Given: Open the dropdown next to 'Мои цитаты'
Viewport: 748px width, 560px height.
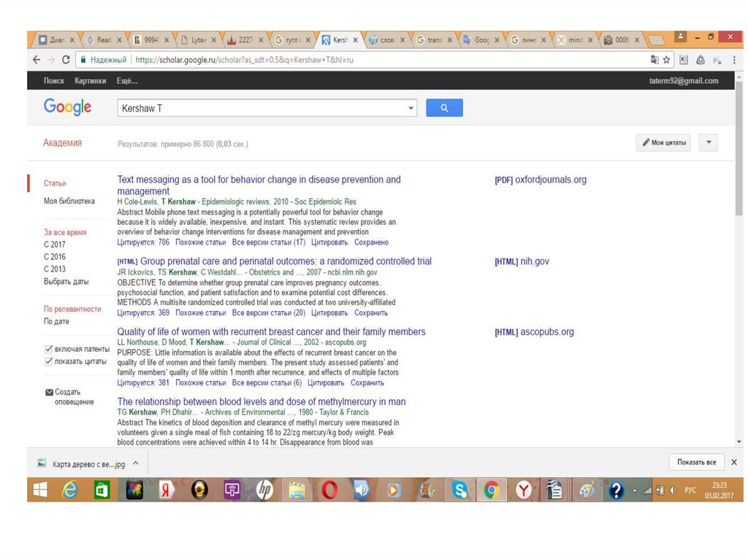Looking at the screenshot, I should [708, 143].
